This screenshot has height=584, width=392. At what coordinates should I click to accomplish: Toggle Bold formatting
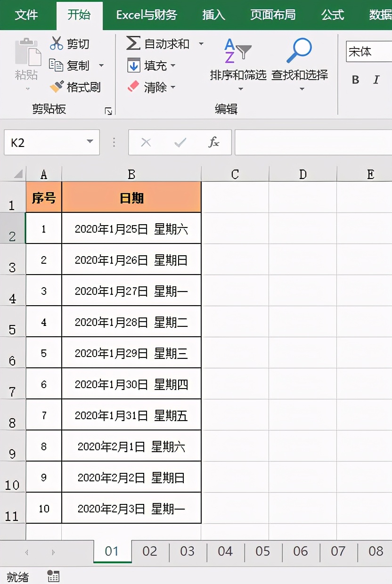point(356,80)
